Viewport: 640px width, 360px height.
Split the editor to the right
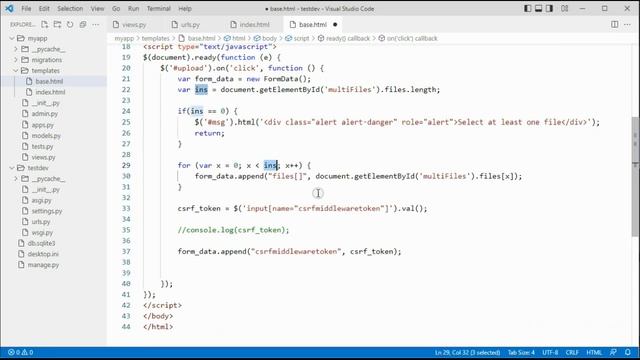[x=614, y=24]
